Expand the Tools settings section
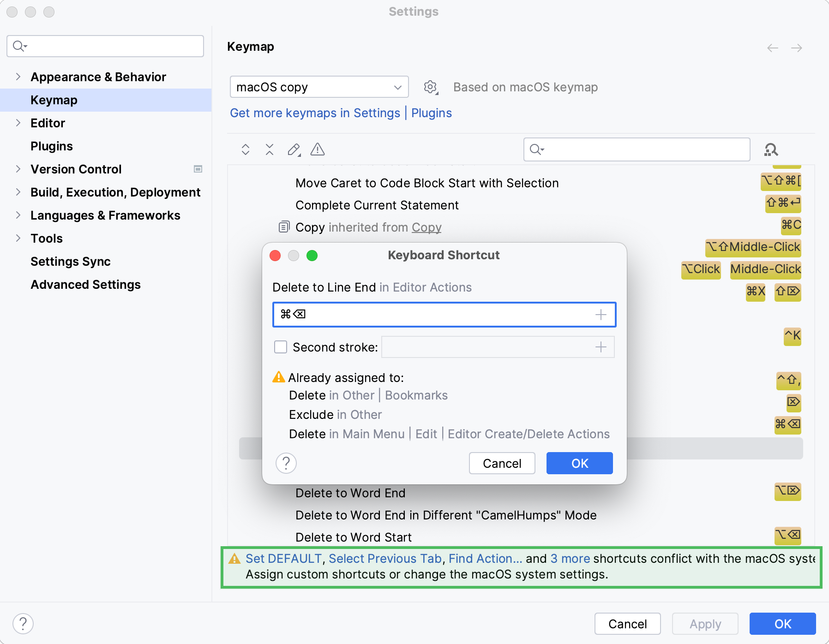The width and height of the screenshot is (829, 644). click(18, 238)
